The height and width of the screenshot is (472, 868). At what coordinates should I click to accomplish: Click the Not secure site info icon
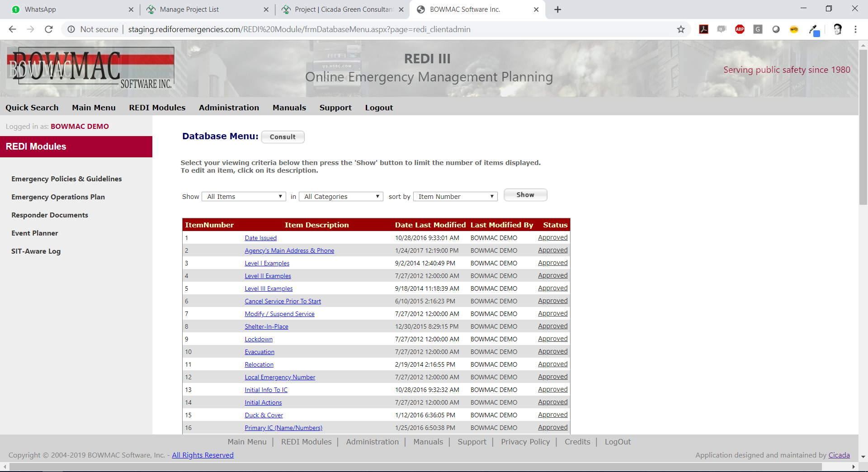71,29
